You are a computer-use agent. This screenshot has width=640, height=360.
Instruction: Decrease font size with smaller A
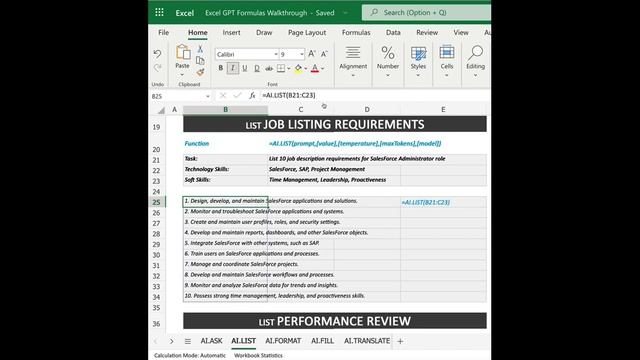(324, 54)
